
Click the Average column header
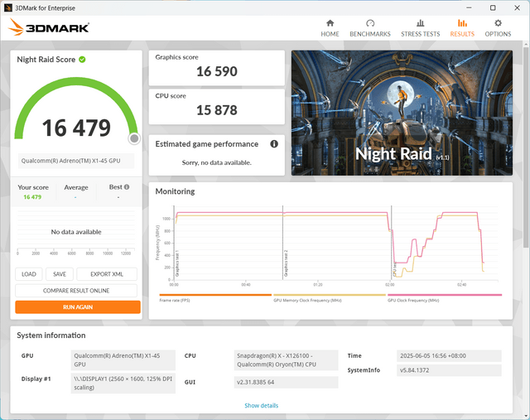76,187
